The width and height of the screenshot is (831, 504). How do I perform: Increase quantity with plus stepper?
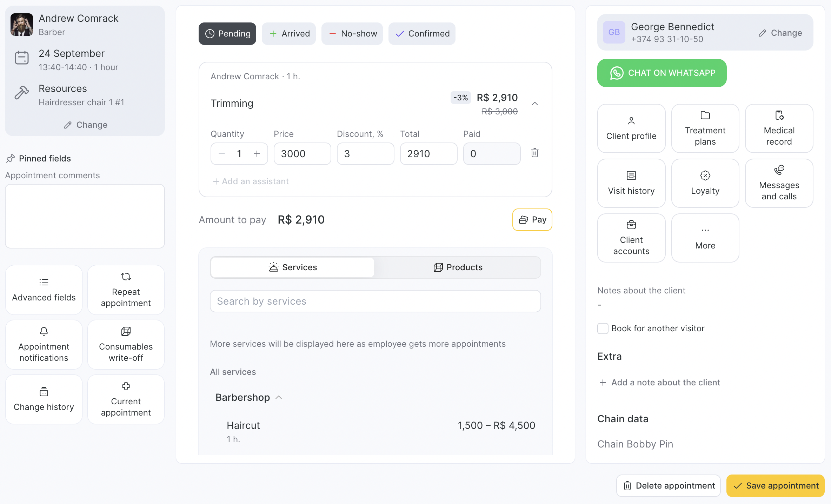click(257, 154)
